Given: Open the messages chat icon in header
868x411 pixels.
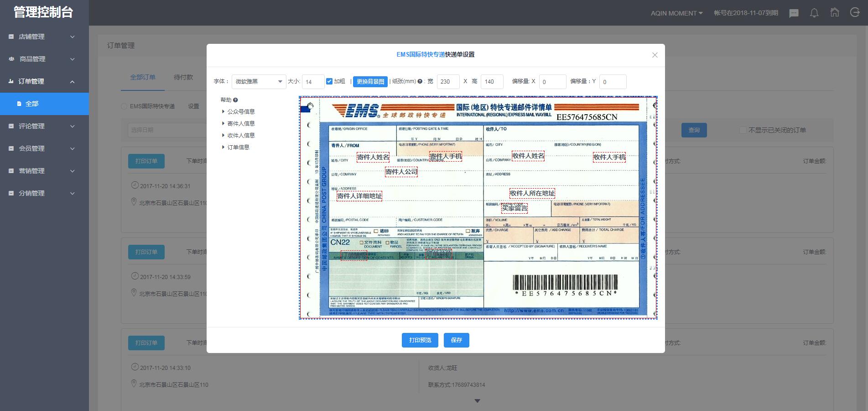Looking at the screenshot, I should click(794, 13).
